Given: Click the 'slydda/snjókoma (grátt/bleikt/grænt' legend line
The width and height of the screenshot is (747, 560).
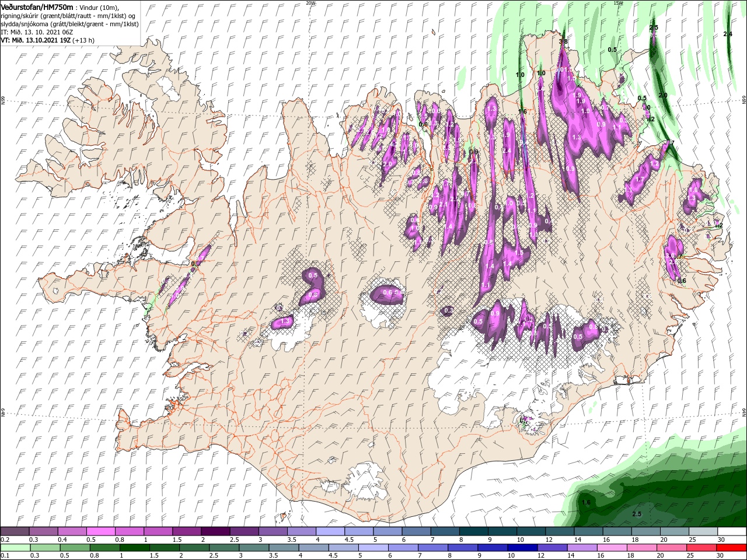Looking at the screenshot, I should pyautogui.click(x=69, y=24).
